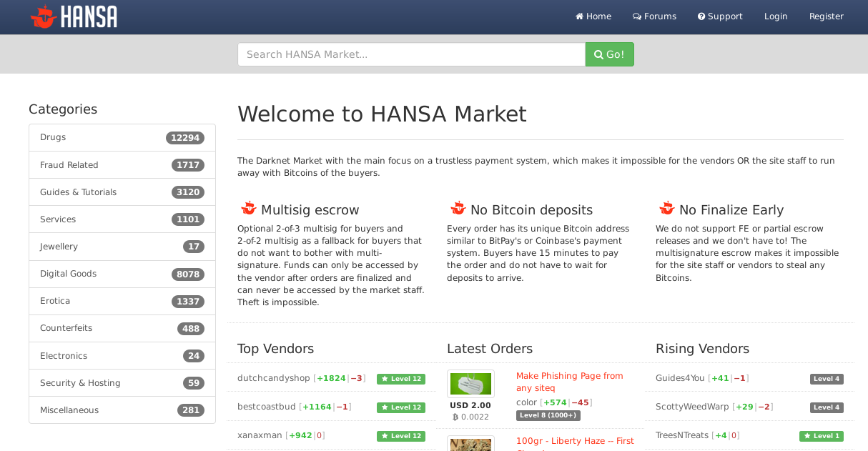Click ship icon beside No Finalize Early
Image resolution: width=868 pixels, height=451 pixels.
[x=667, y=209]
